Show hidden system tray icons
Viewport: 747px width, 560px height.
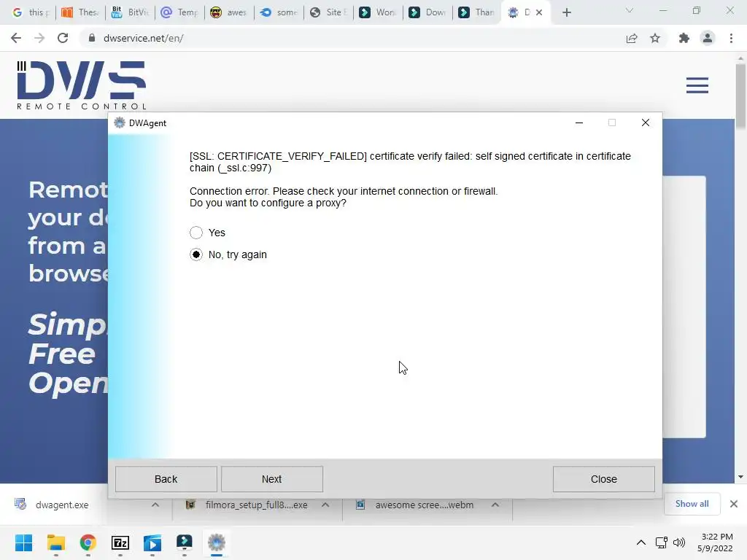[x=641, y=542]
